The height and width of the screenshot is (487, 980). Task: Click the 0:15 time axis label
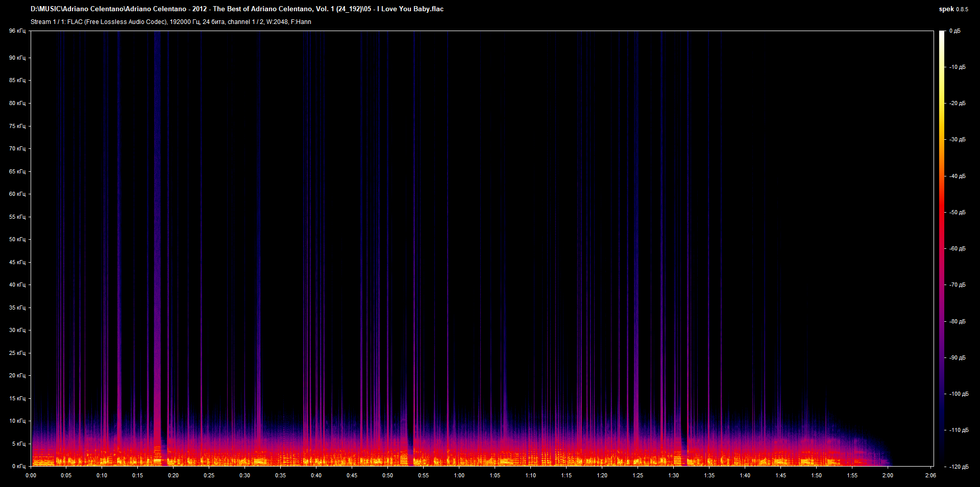pyautogui.click(x=138, y=475)
